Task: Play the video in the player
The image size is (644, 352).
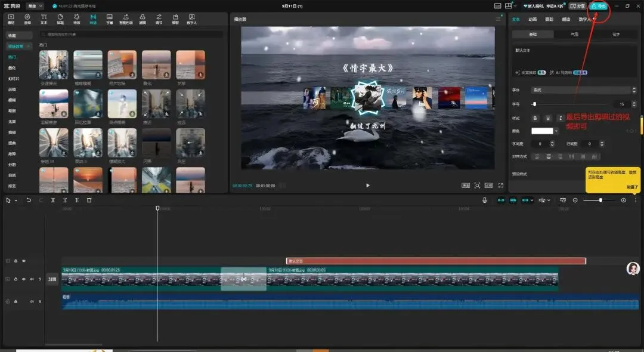Action: pos(367,186)
